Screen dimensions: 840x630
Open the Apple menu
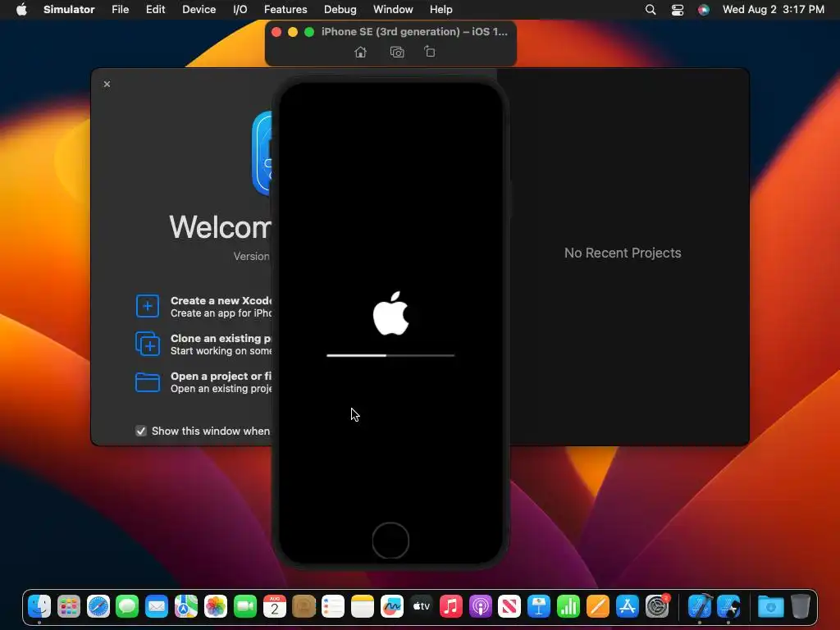coord(21,10)
